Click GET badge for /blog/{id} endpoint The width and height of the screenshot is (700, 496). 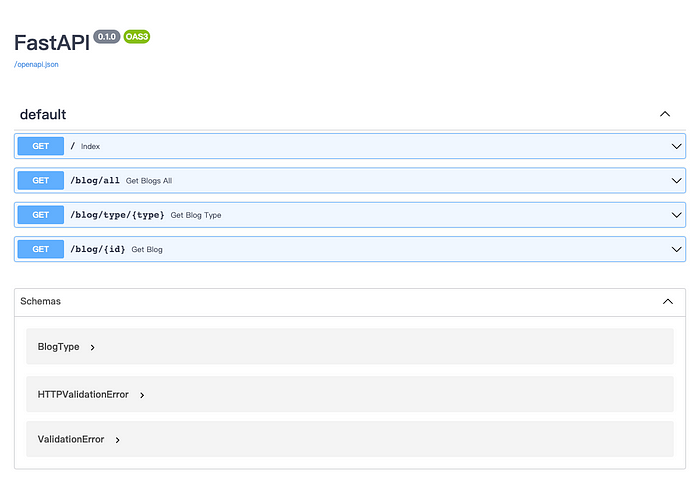pyautogui.click(x=41, y=249)
